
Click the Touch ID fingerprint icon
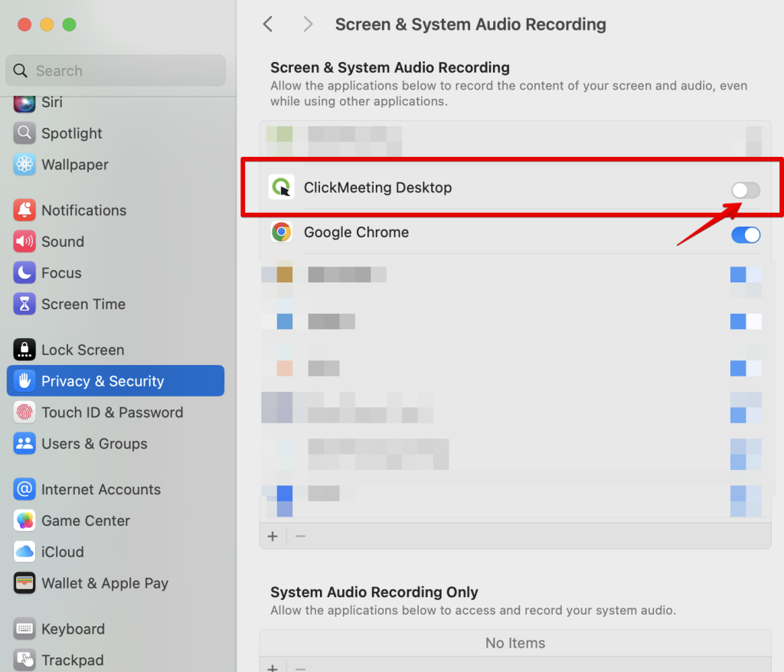[x=24, y=412]
